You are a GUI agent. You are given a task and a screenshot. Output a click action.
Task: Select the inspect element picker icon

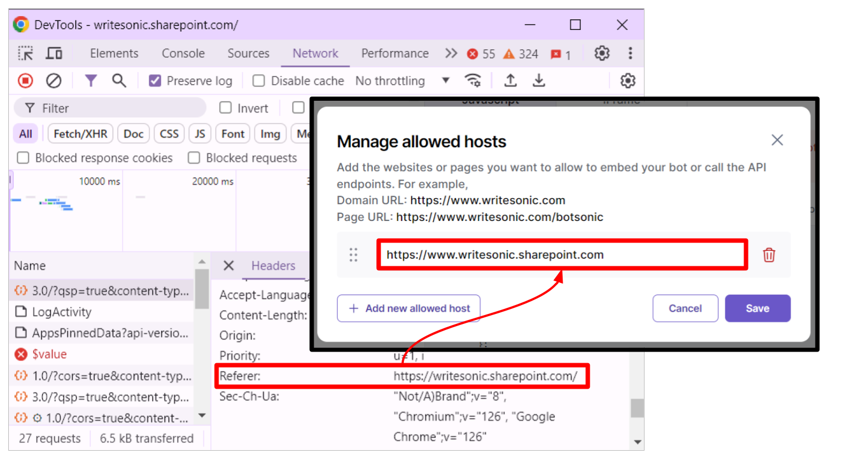pyautogui.click(x=25, y=53)
